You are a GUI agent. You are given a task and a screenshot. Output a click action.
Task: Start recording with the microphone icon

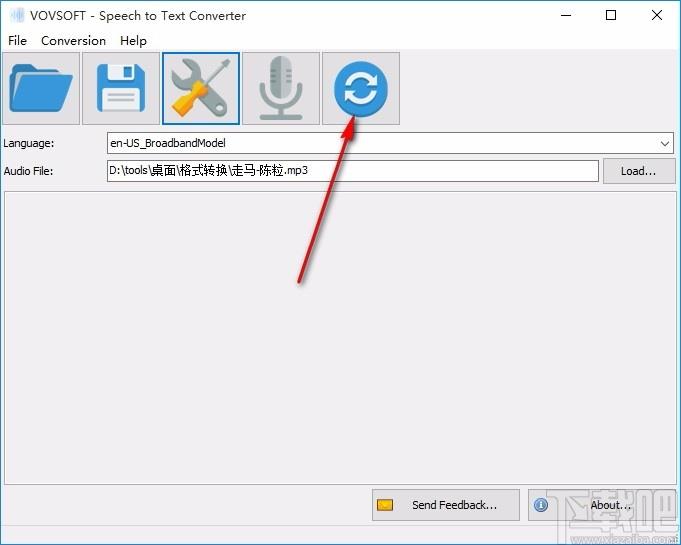281,89
